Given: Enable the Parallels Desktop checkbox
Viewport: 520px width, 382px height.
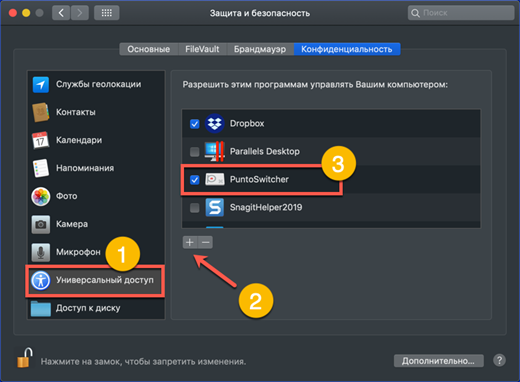Looking at the screenshot, I should click(195, 152).
